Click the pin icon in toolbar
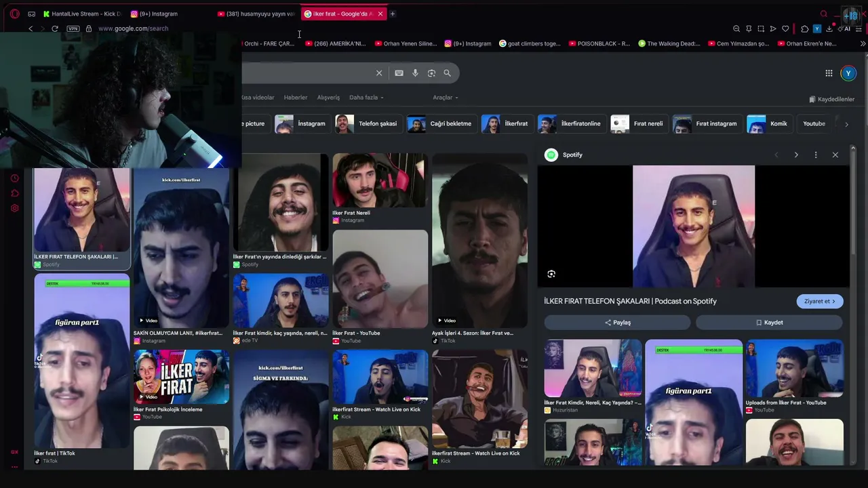868x488 pixels. (749, 28)
